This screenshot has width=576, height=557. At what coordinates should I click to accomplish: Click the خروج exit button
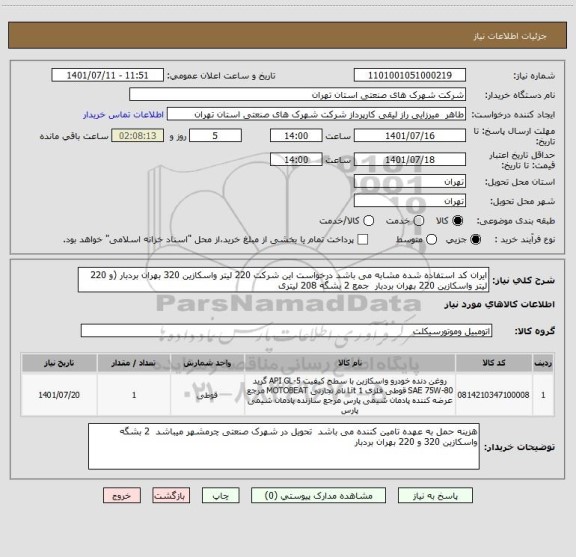(122, 496)
